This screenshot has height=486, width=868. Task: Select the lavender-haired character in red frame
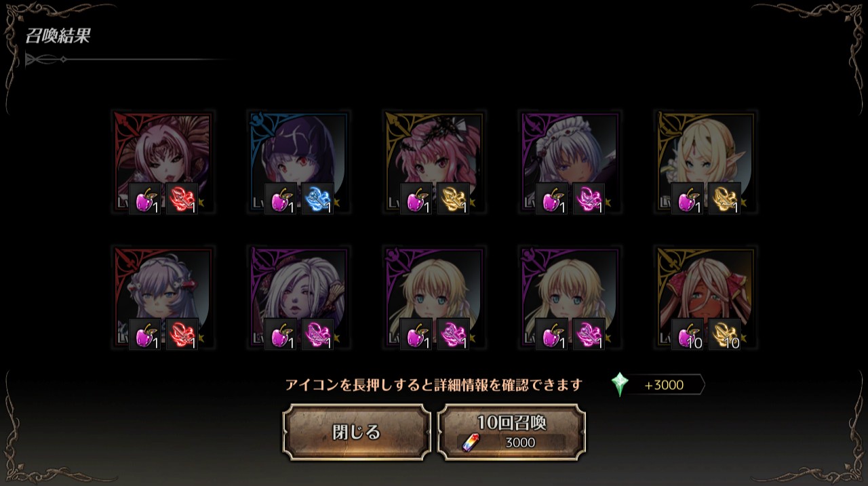pyautogui.click(x=163, y=298)
